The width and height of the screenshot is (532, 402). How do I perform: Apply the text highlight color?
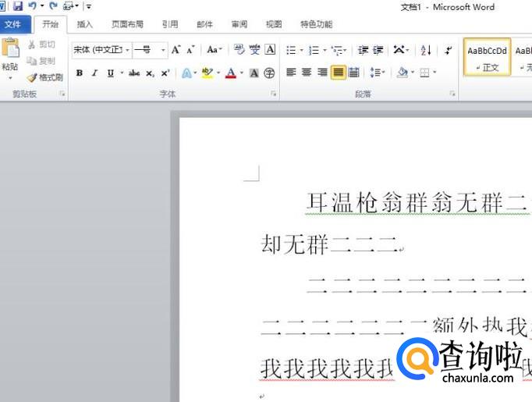point(207,73)
